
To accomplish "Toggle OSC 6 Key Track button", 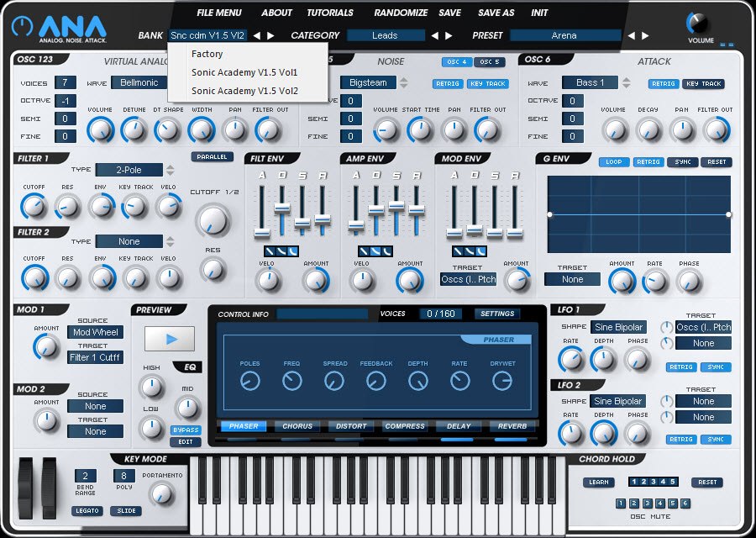I will click(703, 83).
